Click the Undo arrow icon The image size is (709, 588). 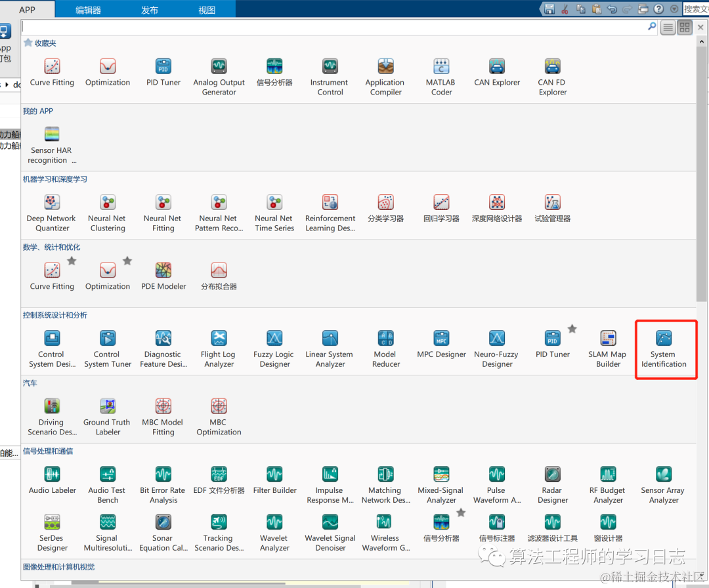(x=611, y=9)
